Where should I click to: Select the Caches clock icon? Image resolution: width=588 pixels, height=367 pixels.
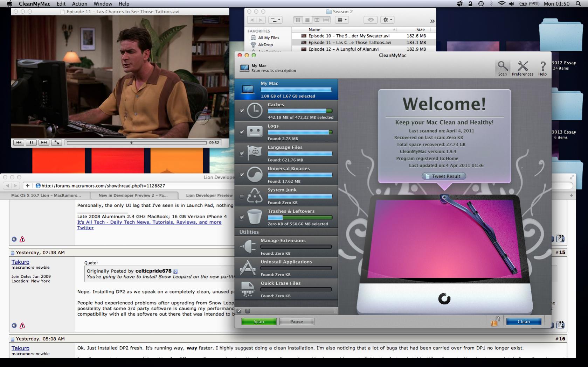pos(255,111)
